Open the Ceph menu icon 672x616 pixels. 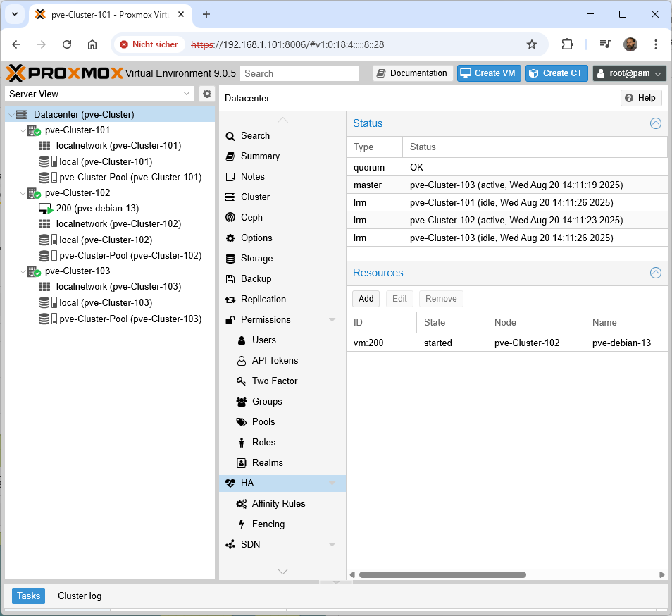tap(230, 218)
